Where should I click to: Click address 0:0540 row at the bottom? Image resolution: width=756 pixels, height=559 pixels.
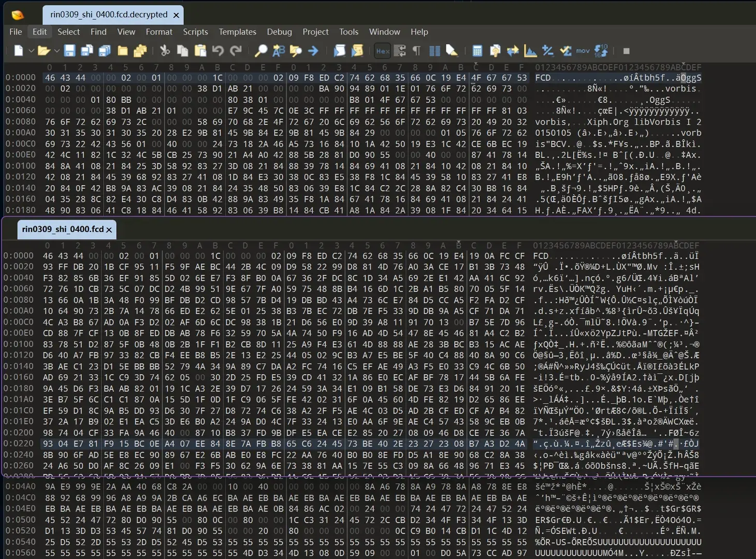21,541
